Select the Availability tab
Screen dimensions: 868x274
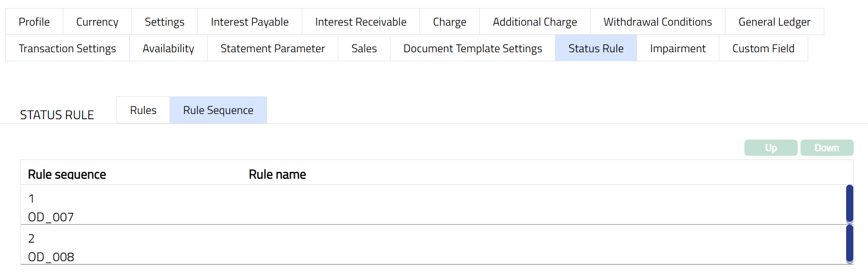coord(168,48)
